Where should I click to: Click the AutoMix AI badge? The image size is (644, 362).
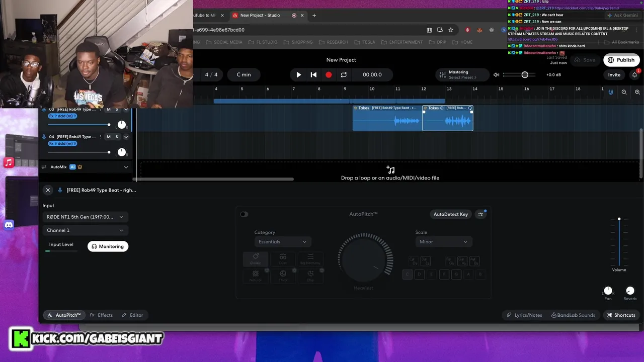72,167
